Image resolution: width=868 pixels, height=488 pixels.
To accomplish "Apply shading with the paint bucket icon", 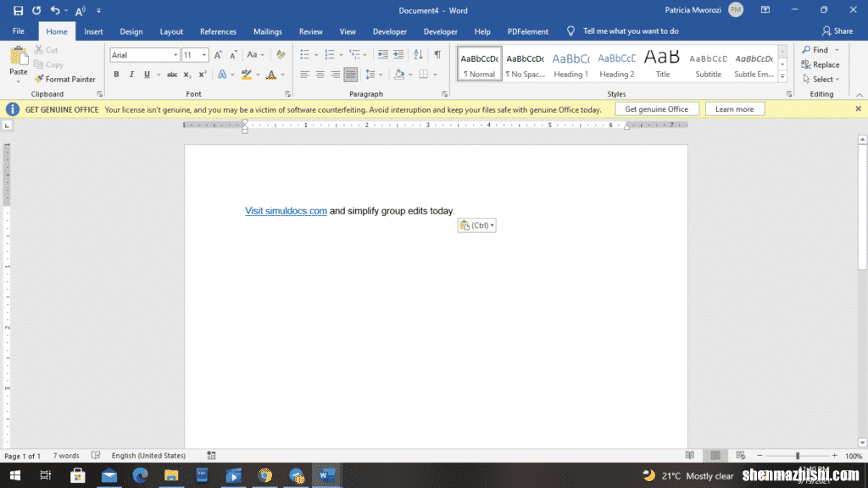I will click(x=398, y=75).
